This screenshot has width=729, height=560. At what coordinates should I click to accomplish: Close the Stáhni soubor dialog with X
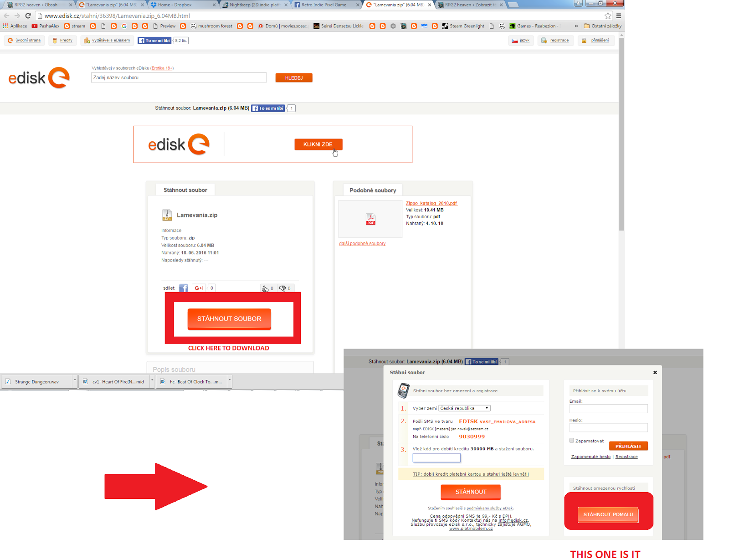[655, 372]
